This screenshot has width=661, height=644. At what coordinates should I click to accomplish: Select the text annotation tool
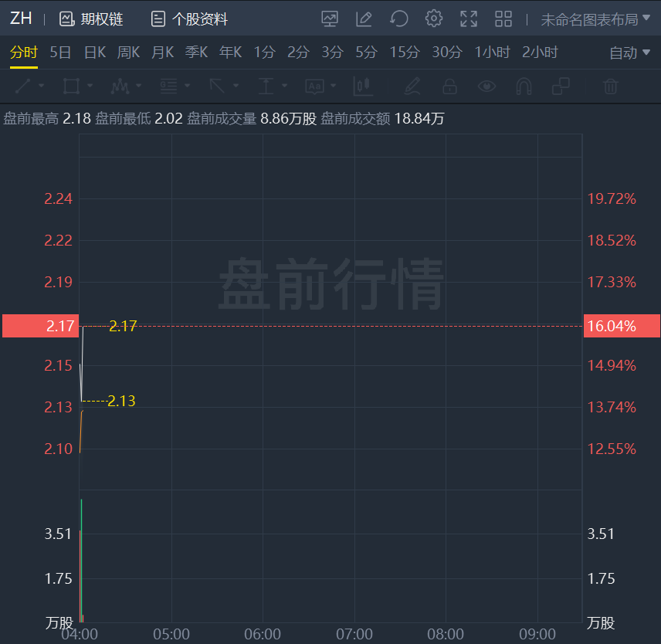click(x=314, y=86)
